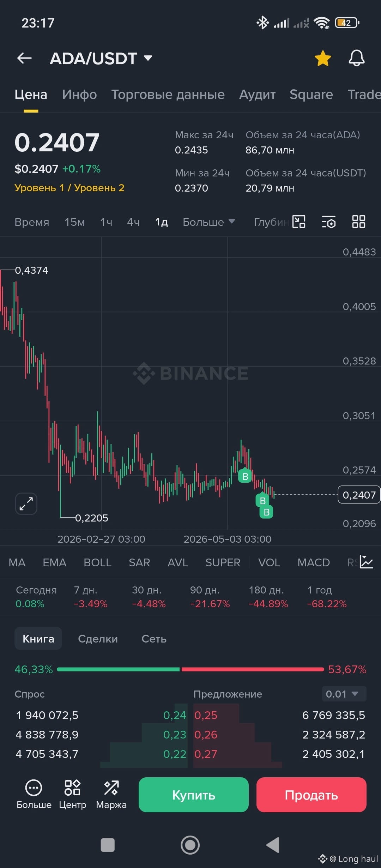Select ask price 0,27
Image resolution: width=381 pixels, height=868 pixels.
206,754
